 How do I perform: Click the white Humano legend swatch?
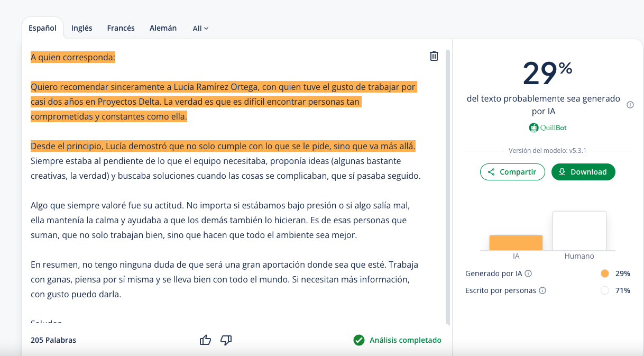click(605, 290)
